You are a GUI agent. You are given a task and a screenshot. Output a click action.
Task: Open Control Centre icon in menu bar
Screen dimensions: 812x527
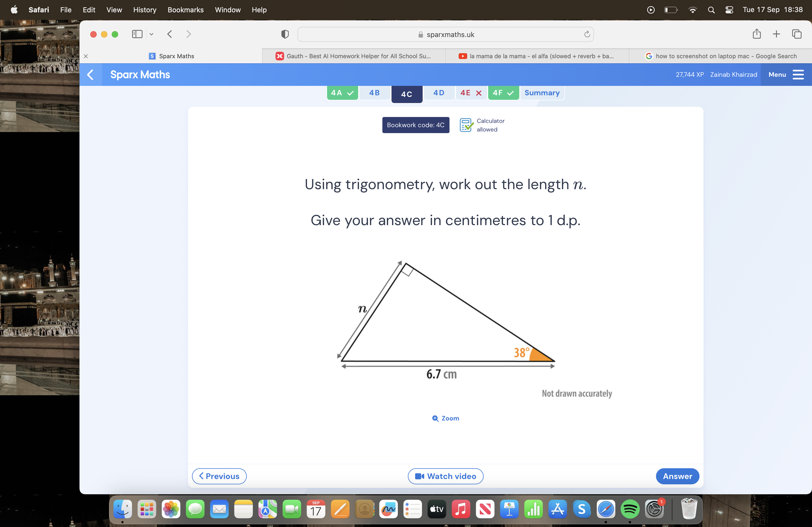(x=729, y=10)
